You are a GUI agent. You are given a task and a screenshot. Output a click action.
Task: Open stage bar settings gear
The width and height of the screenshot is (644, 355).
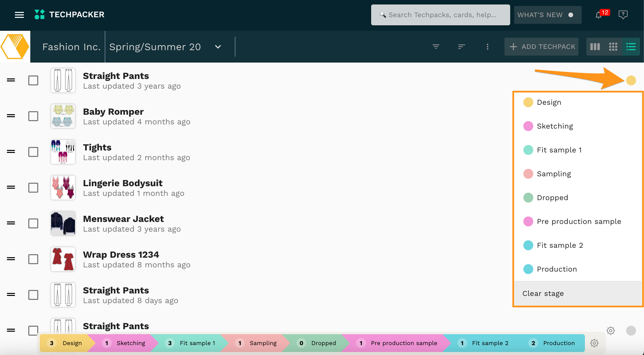pos(594,343)
